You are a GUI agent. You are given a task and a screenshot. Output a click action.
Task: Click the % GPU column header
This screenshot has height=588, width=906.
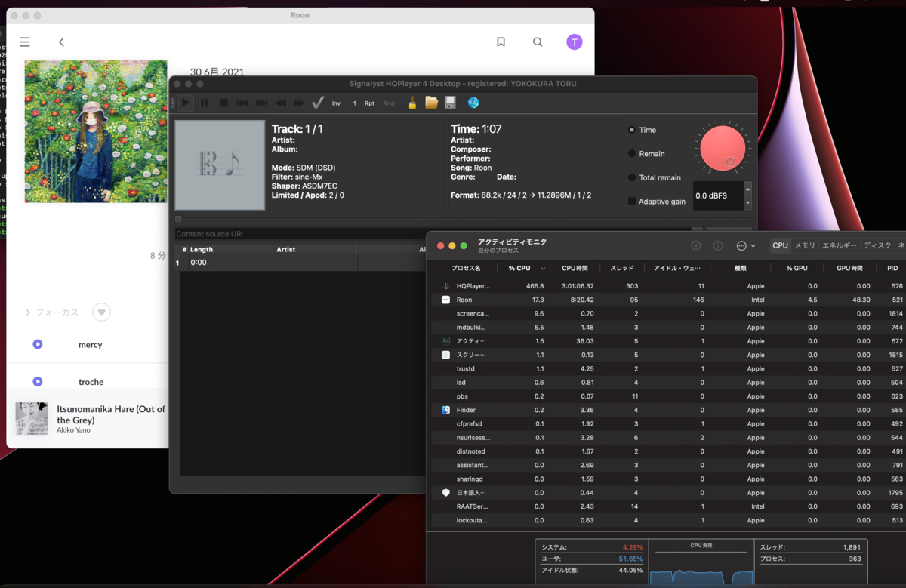point(797,268)
